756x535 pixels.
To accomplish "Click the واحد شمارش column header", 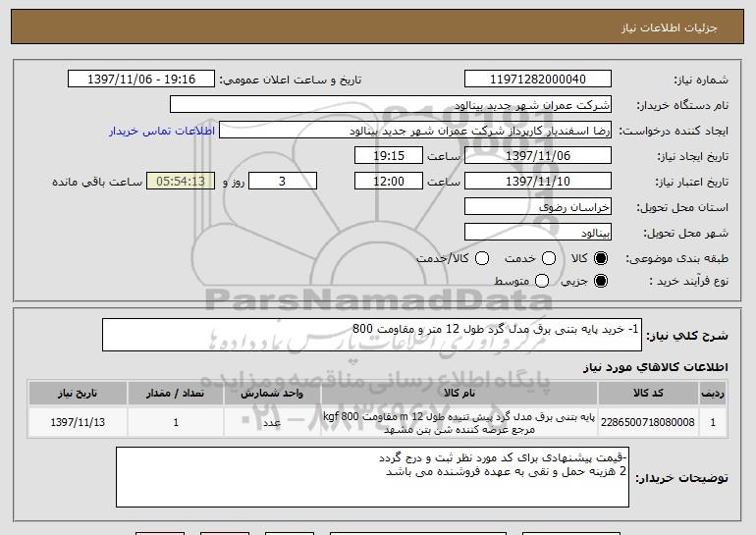I will coord(272,394).
